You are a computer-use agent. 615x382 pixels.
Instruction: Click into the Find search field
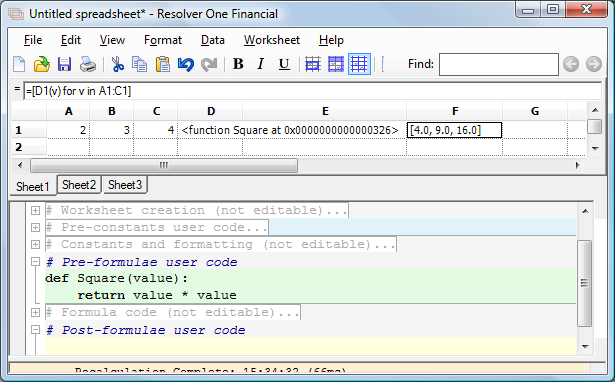pos(499,64)
